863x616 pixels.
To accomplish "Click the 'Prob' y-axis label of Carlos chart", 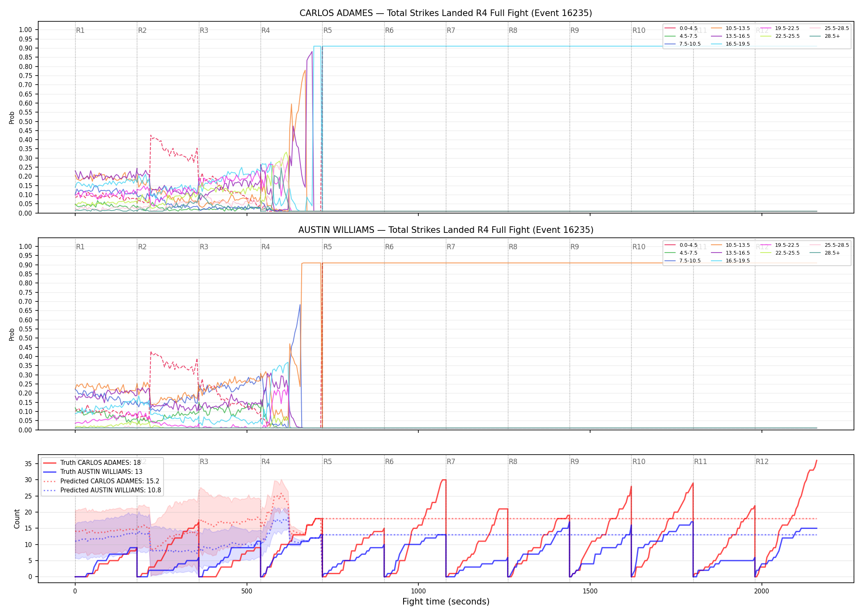I will [x=12, y=118].
